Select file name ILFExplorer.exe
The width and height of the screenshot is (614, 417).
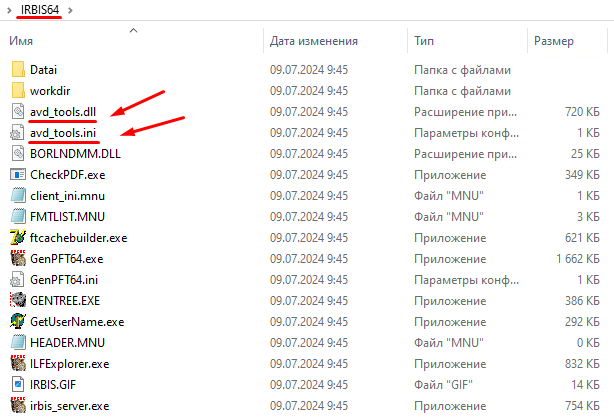click(x=70, y=364)
